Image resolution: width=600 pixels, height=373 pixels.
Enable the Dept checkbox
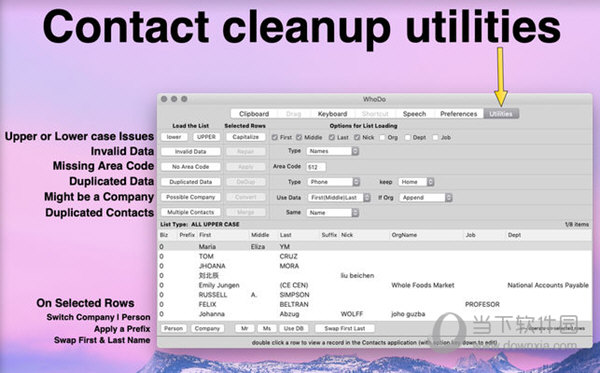(408, 137)
